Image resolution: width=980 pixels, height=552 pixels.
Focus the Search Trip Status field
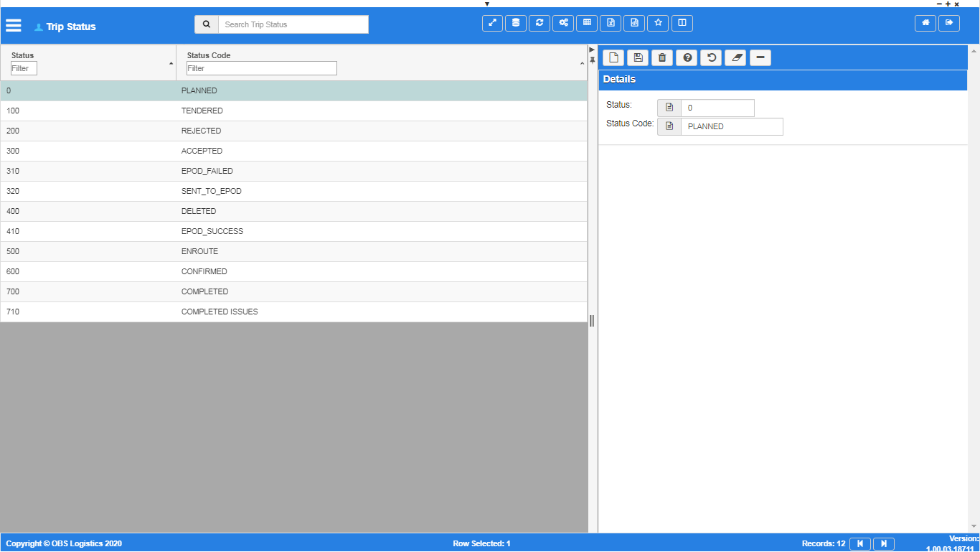(293, 24)
